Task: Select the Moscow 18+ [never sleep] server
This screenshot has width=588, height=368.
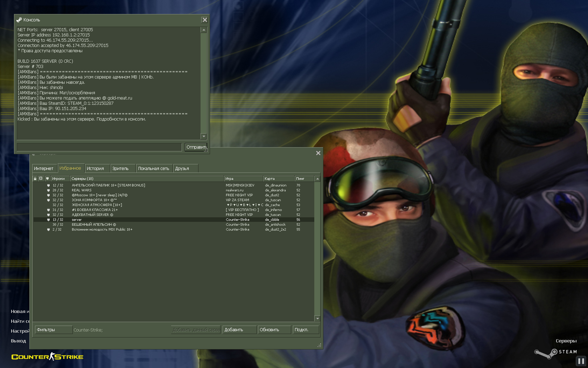Action: (174, 195)
